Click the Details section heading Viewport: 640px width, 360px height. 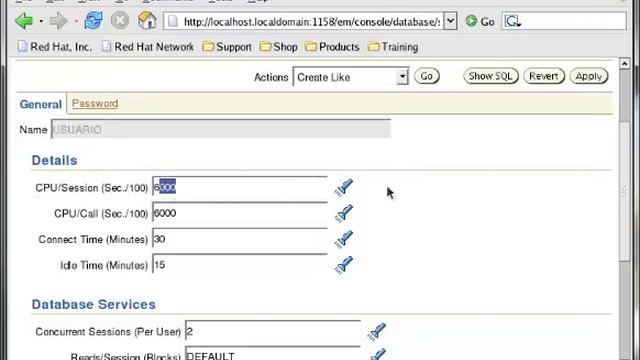pos(54,160)
